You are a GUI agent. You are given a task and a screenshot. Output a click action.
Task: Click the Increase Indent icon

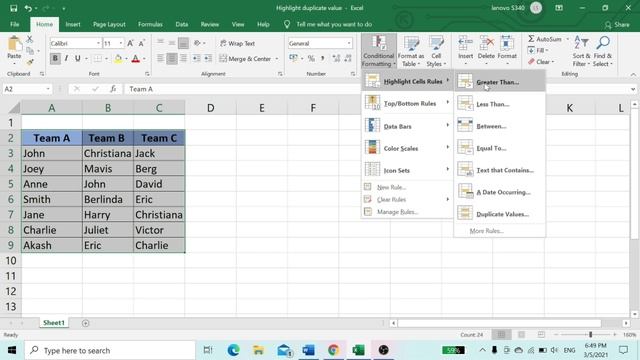208,59
